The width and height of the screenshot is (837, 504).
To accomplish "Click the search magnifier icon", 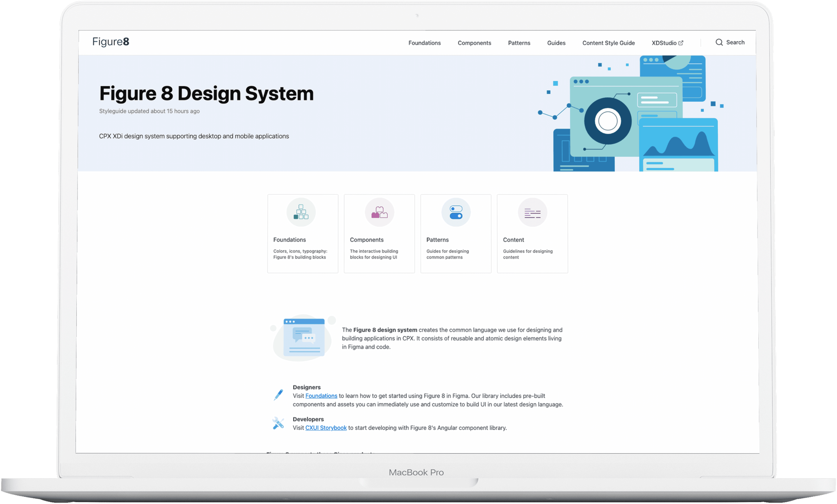I will click(719, 42).
